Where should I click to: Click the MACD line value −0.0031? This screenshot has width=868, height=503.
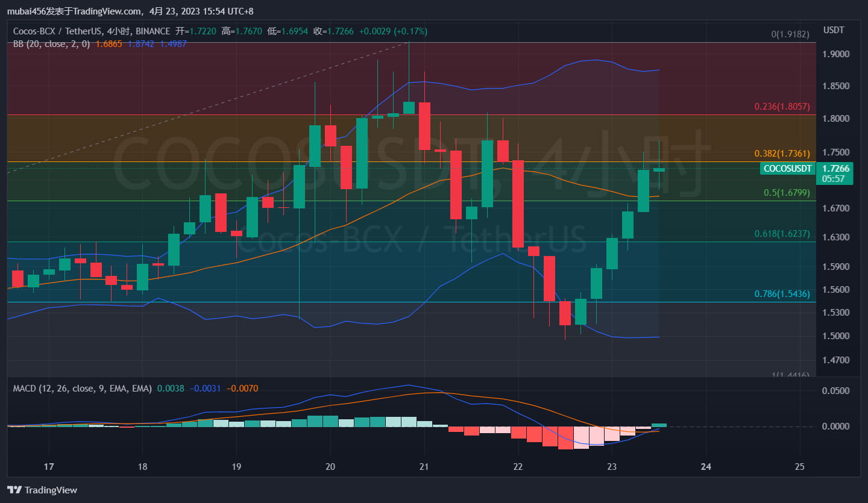coord(206,389)
